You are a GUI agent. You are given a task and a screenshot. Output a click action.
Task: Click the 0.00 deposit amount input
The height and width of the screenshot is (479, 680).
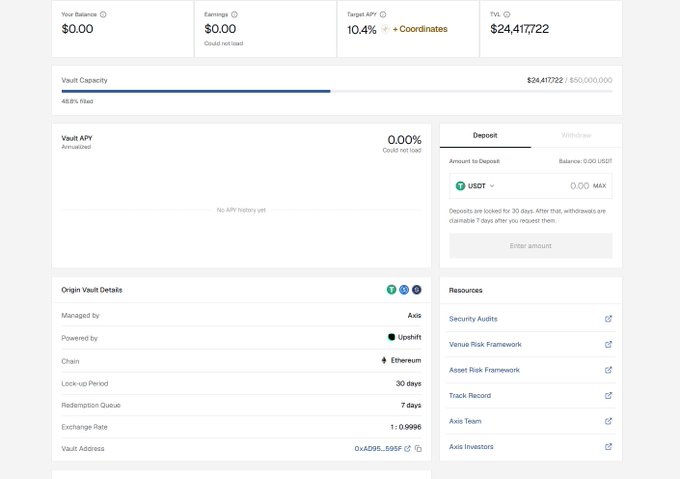pos(579,186)
